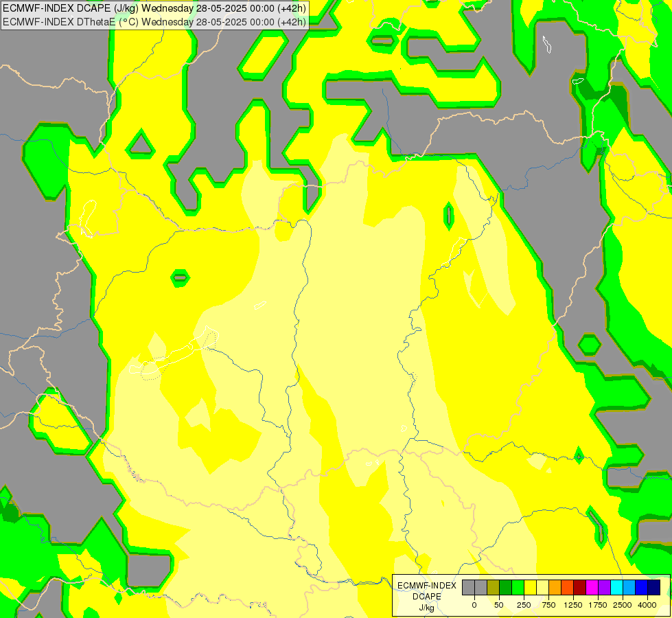Click the DThetaE title line at top
The image size is (672, 618).
154,22
